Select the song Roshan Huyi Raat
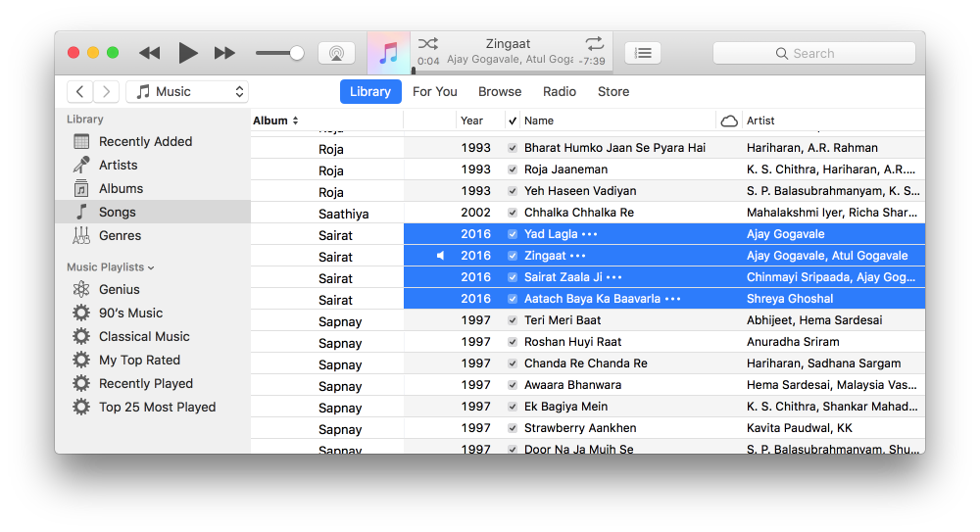 (572, 342)
